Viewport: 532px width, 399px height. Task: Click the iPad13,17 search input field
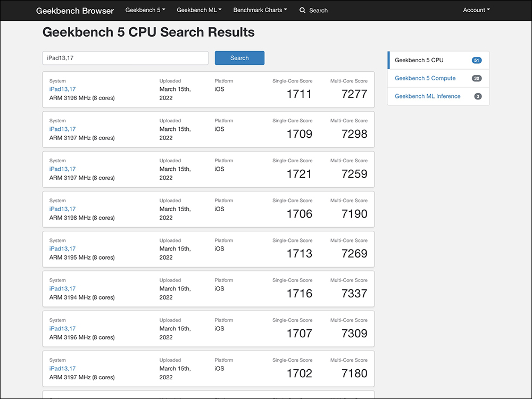(125, 58)
